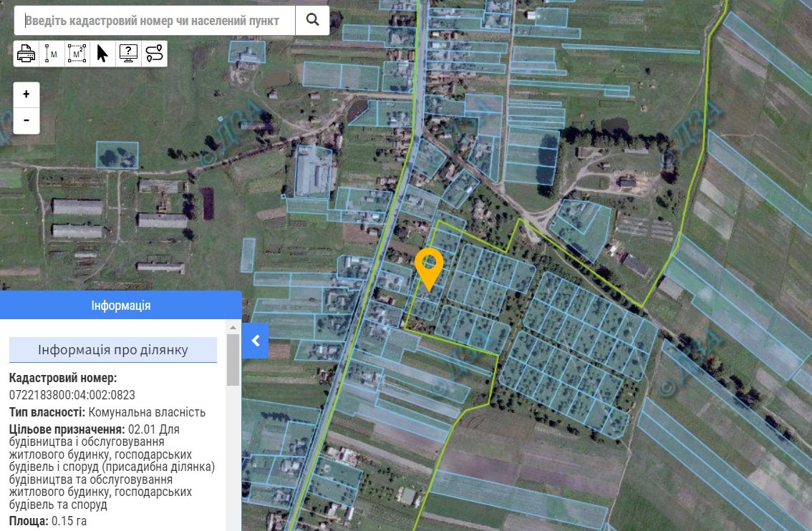Select the Інформація про ділянку section header
This screenshot has width=812, height=531.
(x=113, y=350)
